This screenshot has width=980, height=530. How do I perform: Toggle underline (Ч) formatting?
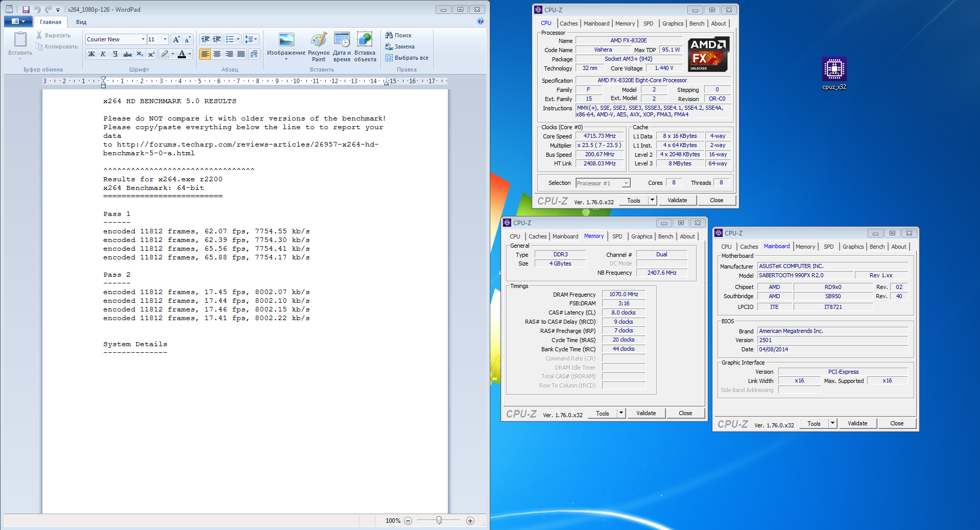(x=115, y=54)
